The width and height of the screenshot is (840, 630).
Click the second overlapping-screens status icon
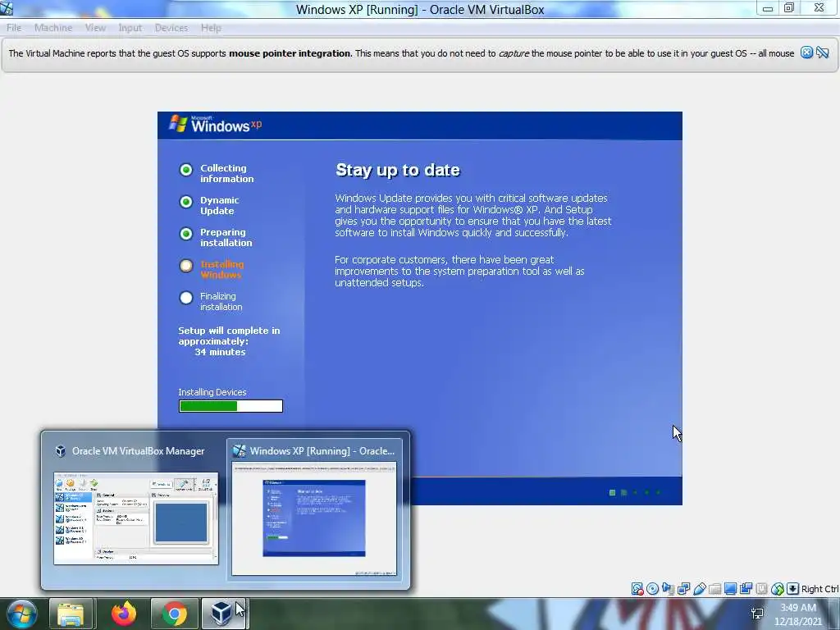pos(746,589)
